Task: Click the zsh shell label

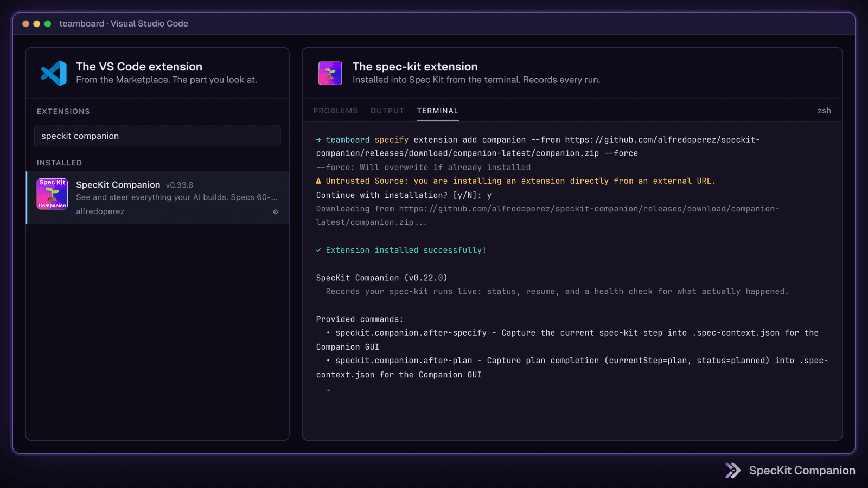Action: pos(824,111)
